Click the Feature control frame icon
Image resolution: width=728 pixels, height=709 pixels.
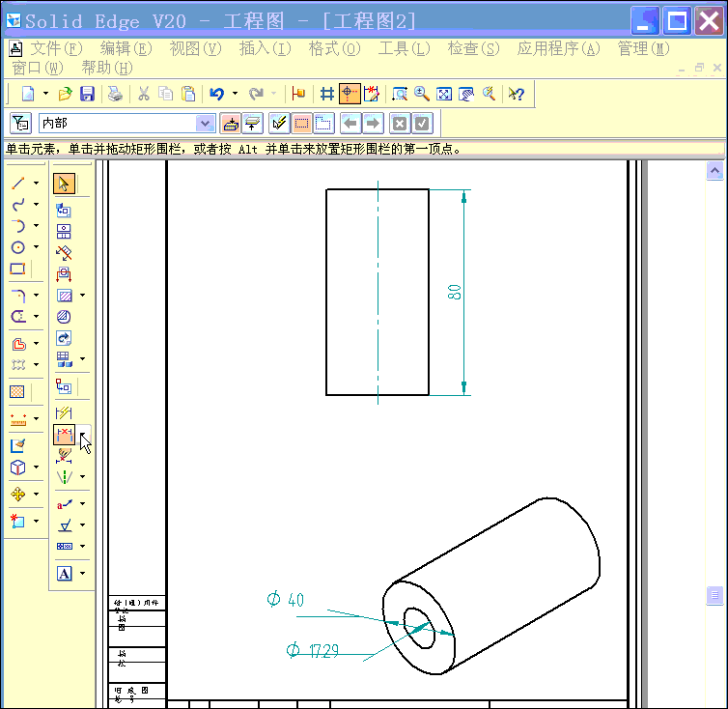(x=64, y=547)
